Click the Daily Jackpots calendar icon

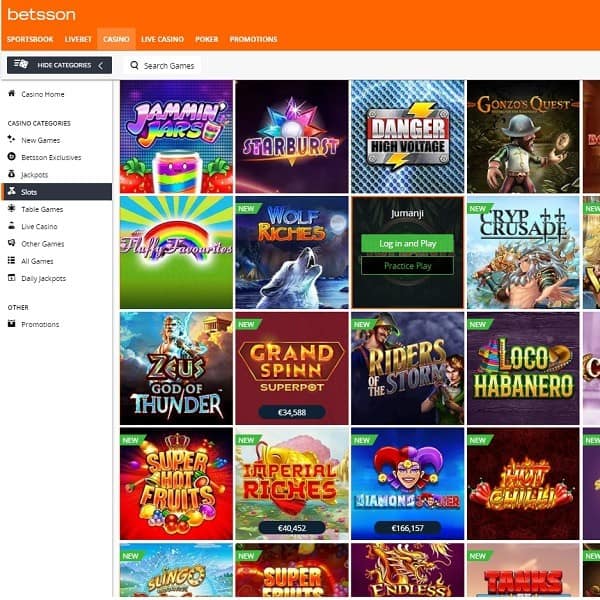pyautogui.click(x=11, y=278)
